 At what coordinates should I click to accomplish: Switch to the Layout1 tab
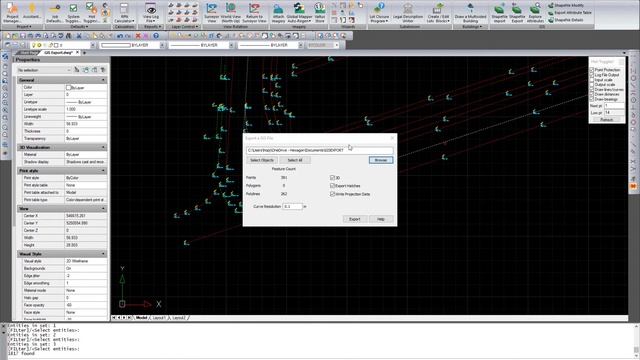coord(159,318)
